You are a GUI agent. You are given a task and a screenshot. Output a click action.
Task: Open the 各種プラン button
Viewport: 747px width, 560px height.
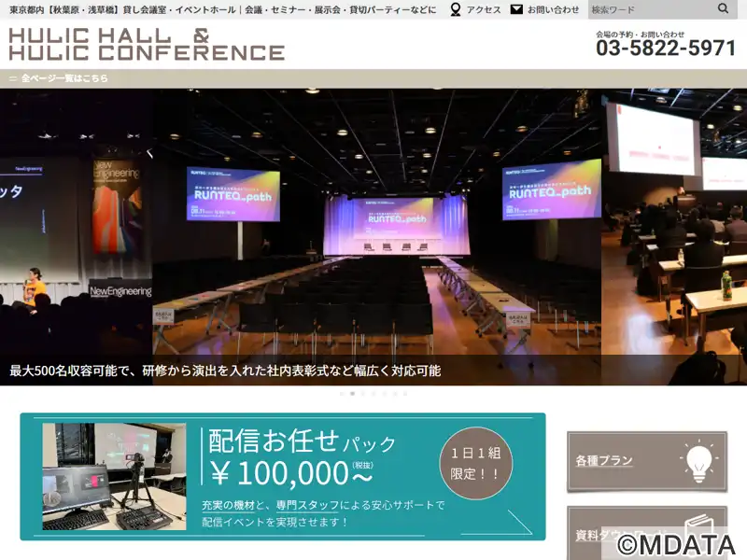coord(647,461)
